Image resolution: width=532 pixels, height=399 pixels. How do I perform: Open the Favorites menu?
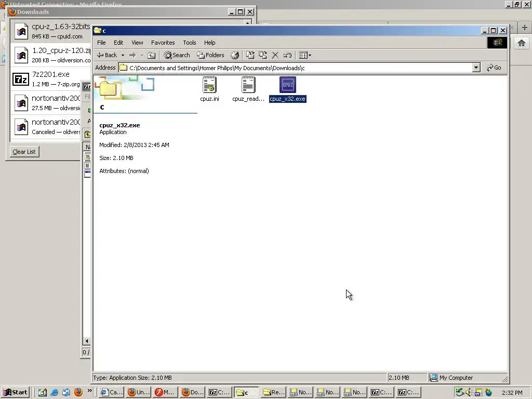click(x=163, y=43)
